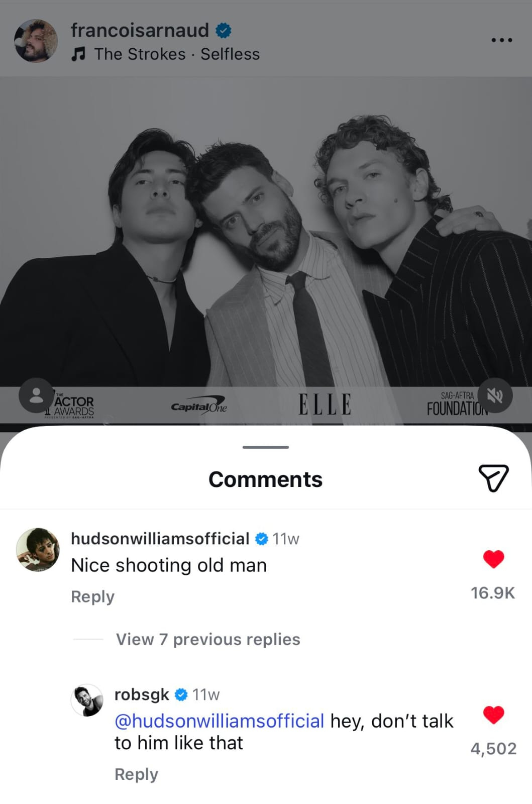Tap the tagged people icon on photo

point(36,395)
